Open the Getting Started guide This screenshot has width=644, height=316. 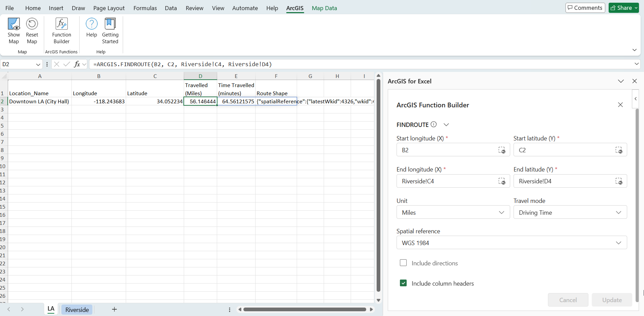110,31
